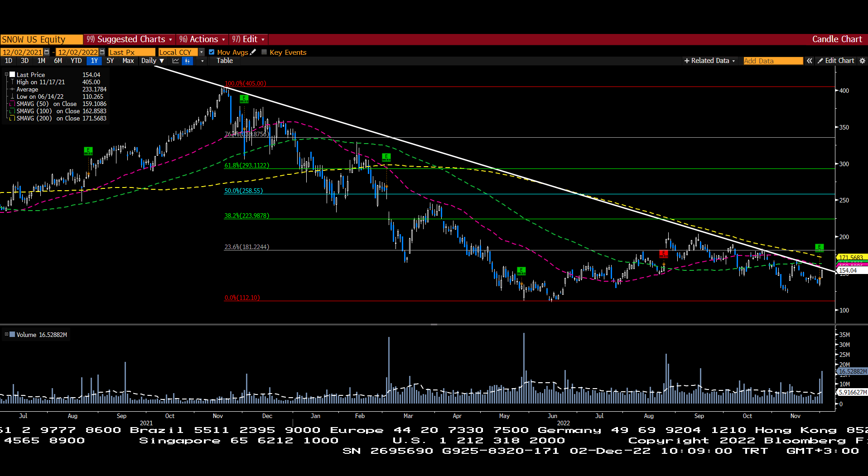Click the SNOW US Equity ticker field
868x476 pixels.
click(42, 39)
